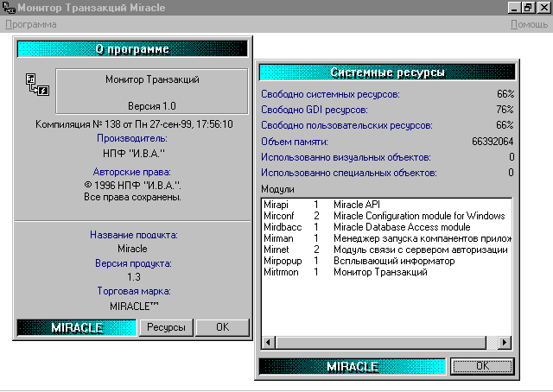Open the Программа menu
The image size is (553, 392).
click(31, 24)
